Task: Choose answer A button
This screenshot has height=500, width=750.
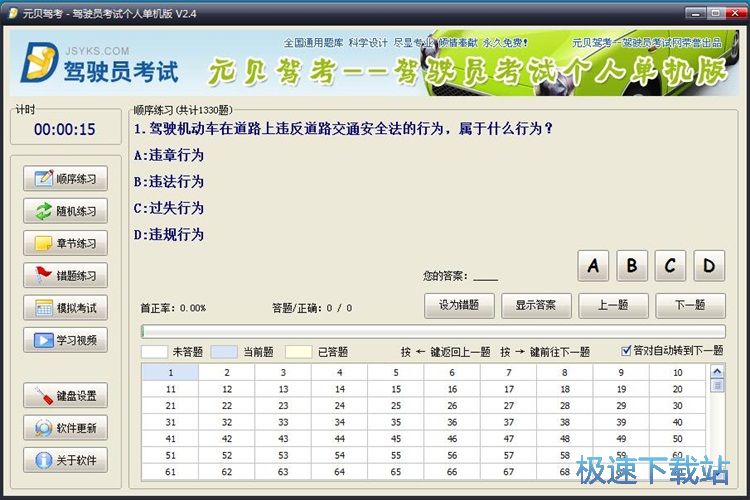Action: pyautogui.click(x=594, y=266)
